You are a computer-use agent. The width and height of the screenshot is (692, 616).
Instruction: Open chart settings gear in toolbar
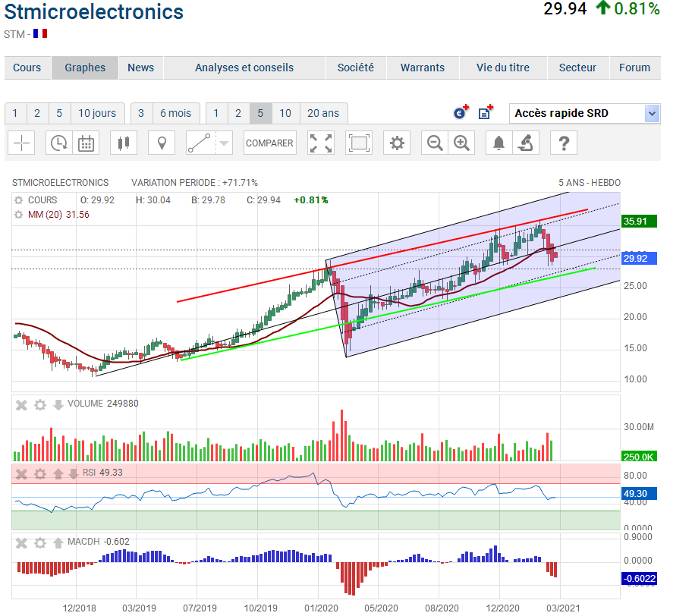(x=397, y=143)
